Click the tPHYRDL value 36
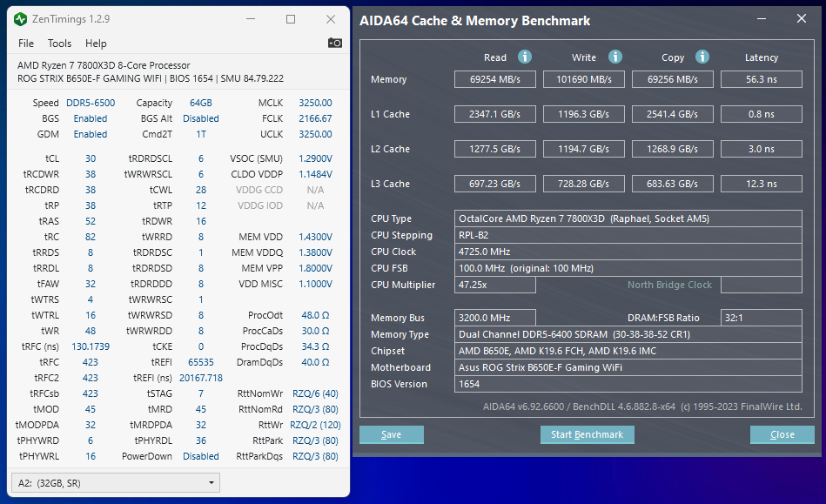This screenshot has width=826, height=504. tap(201, 440)
